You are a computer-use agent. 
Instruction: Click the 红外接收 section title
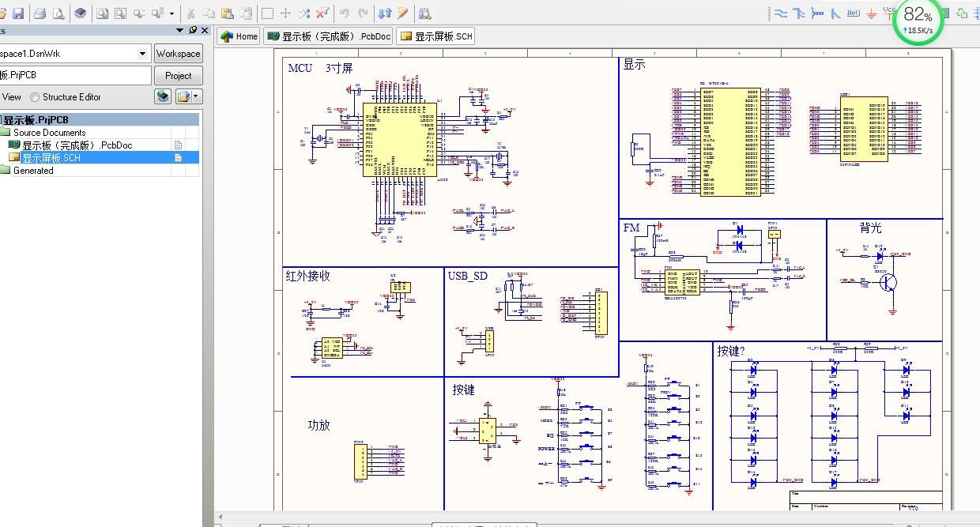[308, 276]
